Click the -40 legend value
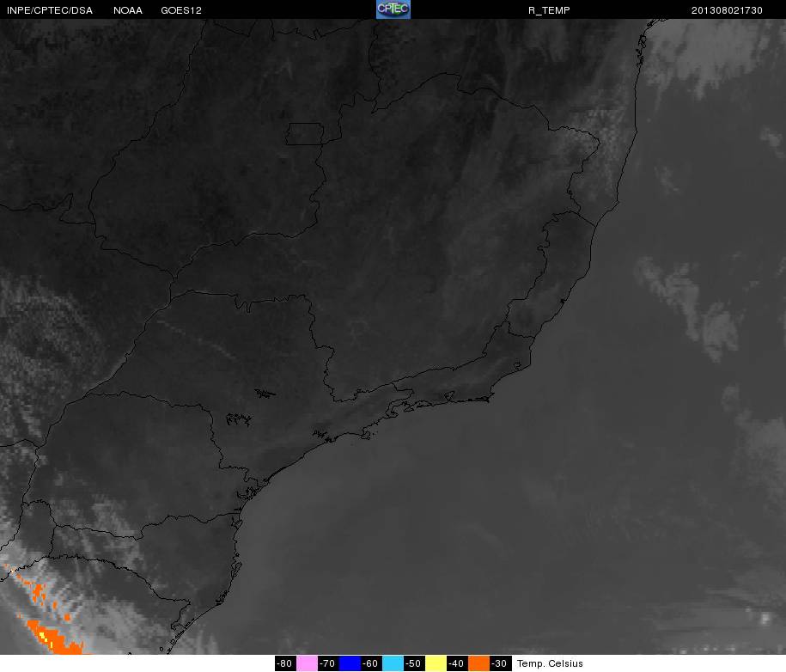Viewport: 786px width, 672px height. 458,663
